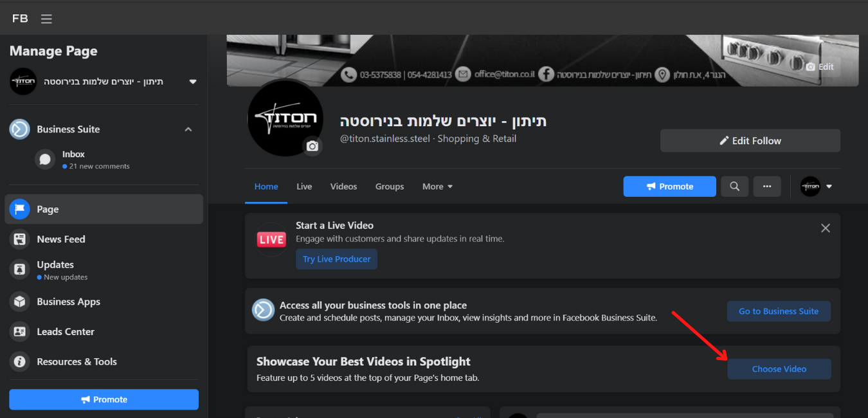Collapse the Business Suite section
This screenshot has width=868, height=418.
pyautogui.click(x=188, y=129)
